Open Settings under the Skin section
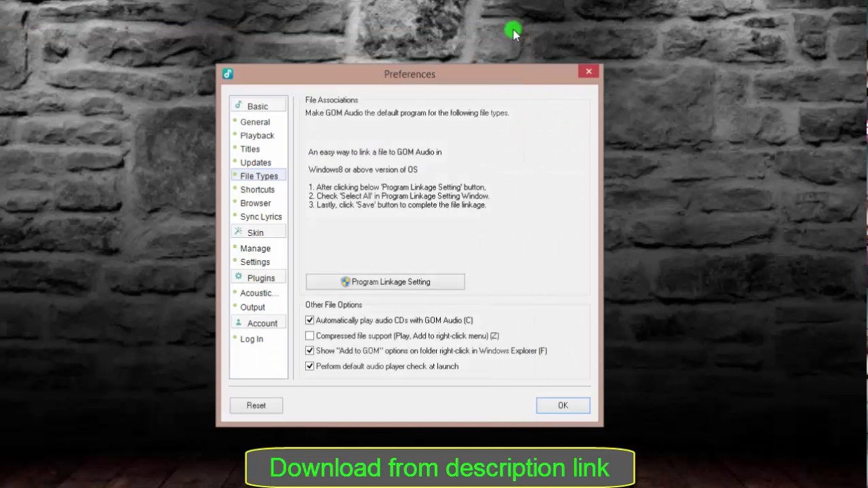Viewport: 868px width, 488px height. (255, 262)
